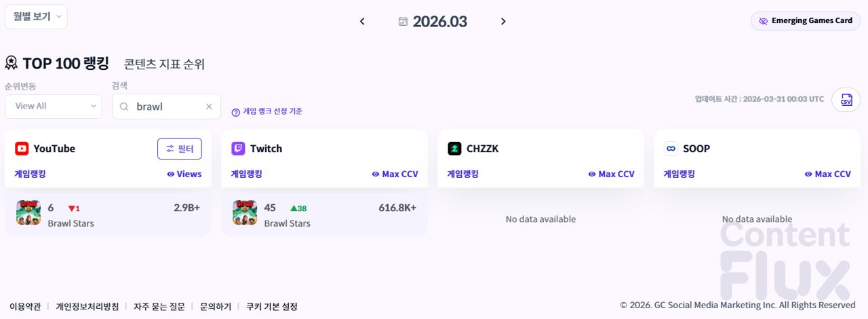Open the calendar date picker icon
Viewport: 868px width, 319px height.
click(403, 22)
